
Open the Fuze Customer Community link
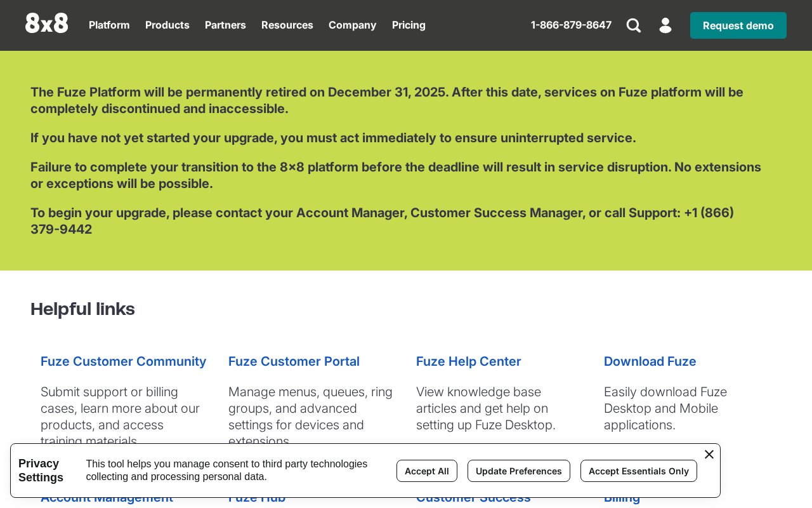tap(124, 361)
